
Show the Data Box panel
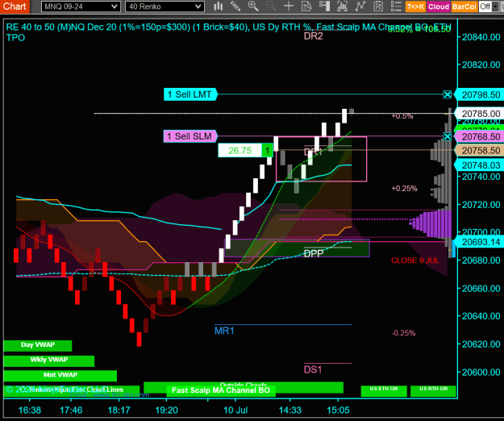pyautogui.click(x=306, y=6)
